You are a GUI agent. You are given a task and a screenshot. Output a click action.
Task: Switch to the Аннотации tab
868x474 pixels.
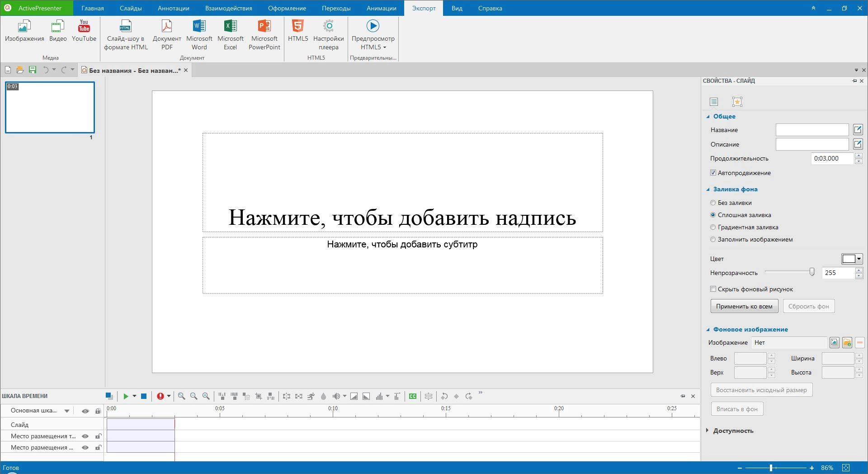174,8
